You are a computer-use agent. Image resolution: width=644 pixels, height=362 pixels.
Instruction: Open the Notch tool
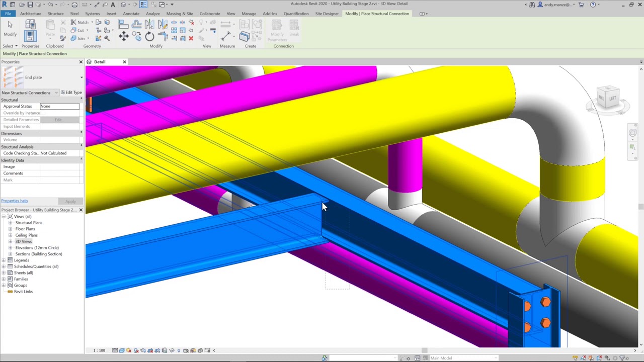pyautogui.click(x=79, y=22)
